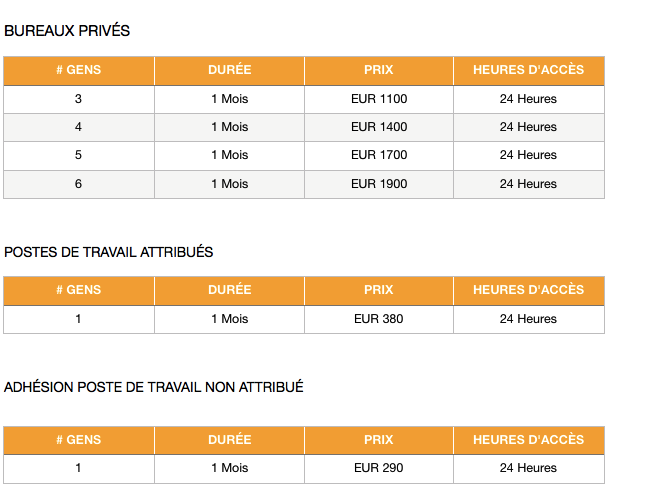Image resolution: width=672 pixels, height=489 pixels.
Task: Click the # GENS header in Bureaux Privés table
Action: 79,70
